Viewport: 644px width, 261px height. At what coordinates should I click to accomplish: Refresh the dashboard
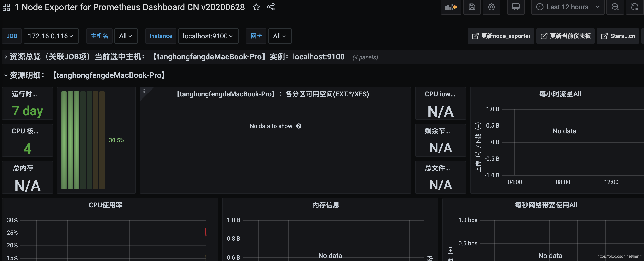coord(635,7)
